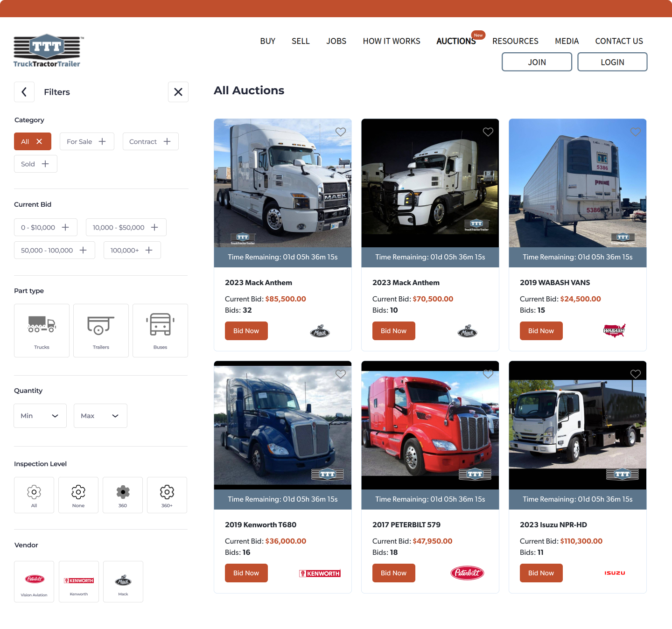Open the blue Kenworth T680 photo

click(x=283, y=425)
